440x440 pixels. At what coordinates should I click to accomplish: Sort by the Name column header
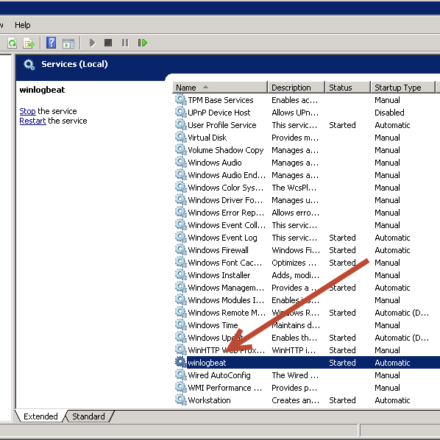tap(220, 88)
